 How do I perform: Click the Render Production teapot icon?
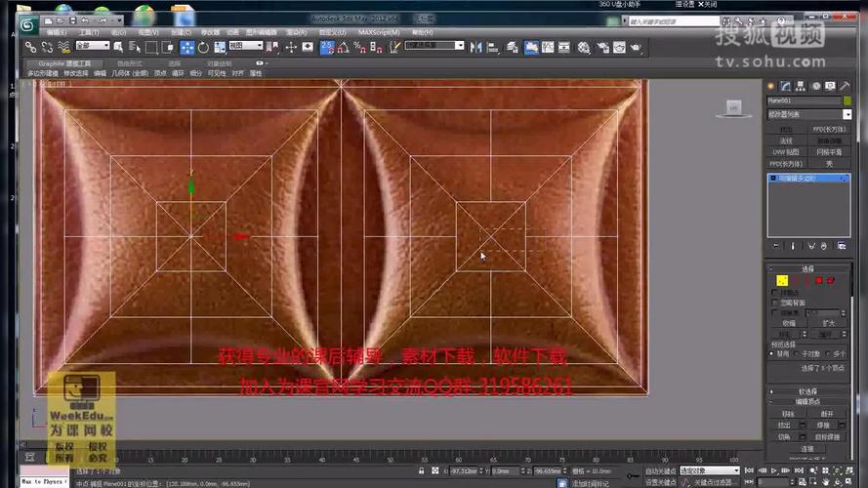pos(636,48)
